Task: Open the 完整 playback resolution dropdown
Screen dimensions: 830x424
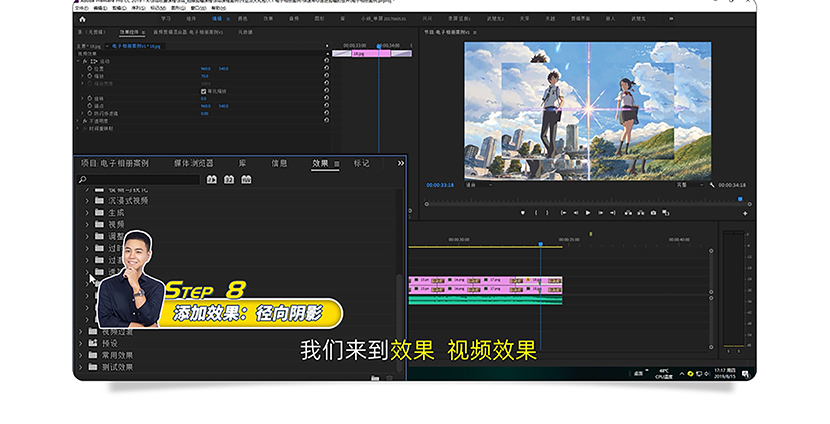Action: [x=690, y=185]
